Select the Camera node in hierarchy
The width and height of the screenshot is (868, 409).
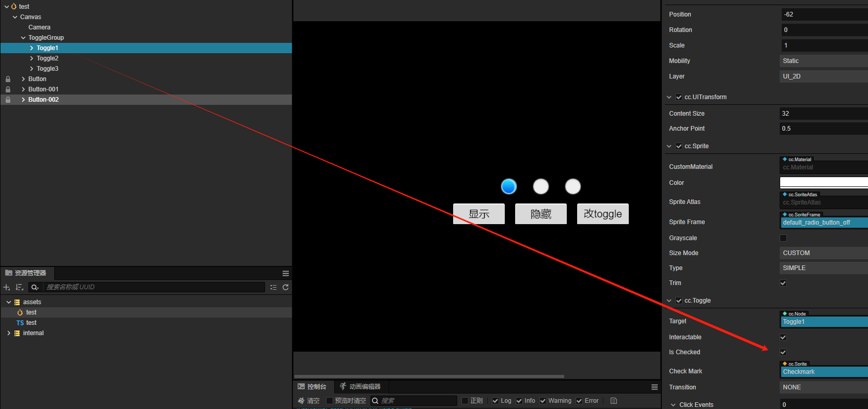[x=39, y=27]
